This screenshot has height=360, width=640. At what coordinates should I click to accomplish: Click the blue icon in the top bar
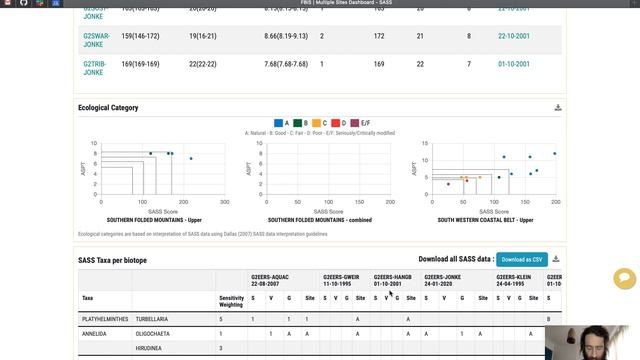click(x=56, y=3)
